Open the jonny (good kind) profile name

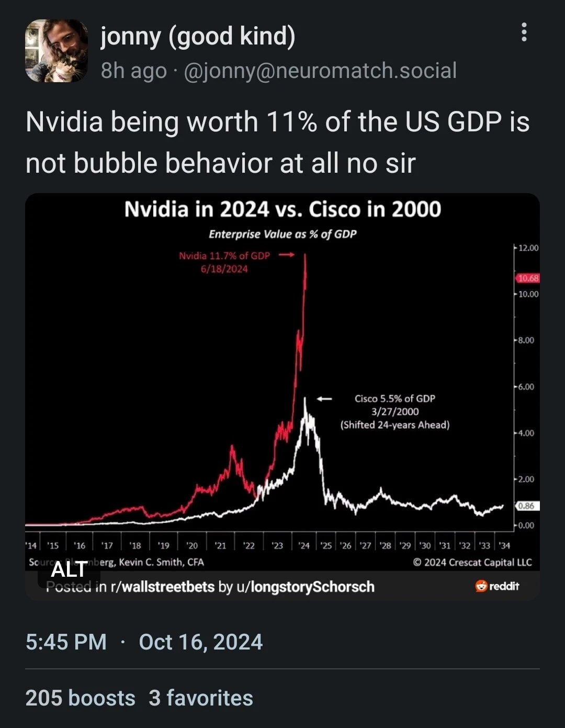point(198,37)
